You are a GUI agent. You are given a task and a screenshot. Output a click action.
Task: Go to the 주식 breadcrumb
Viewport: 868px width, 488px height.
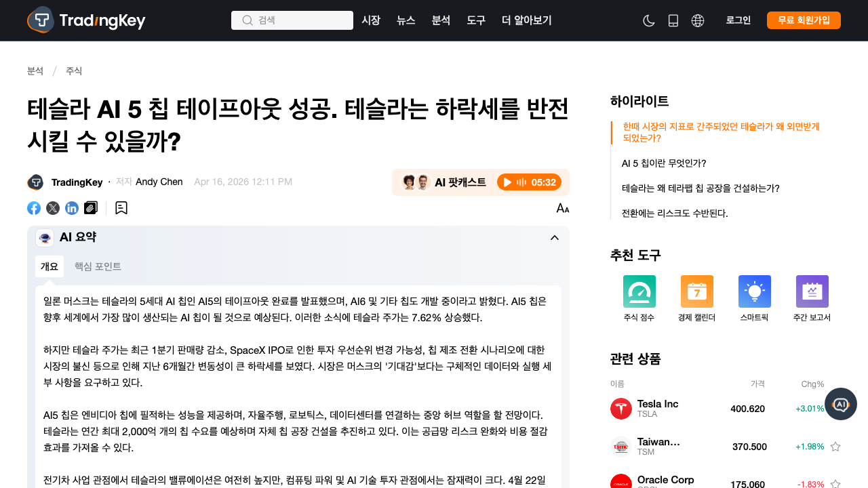coord(74,71)
